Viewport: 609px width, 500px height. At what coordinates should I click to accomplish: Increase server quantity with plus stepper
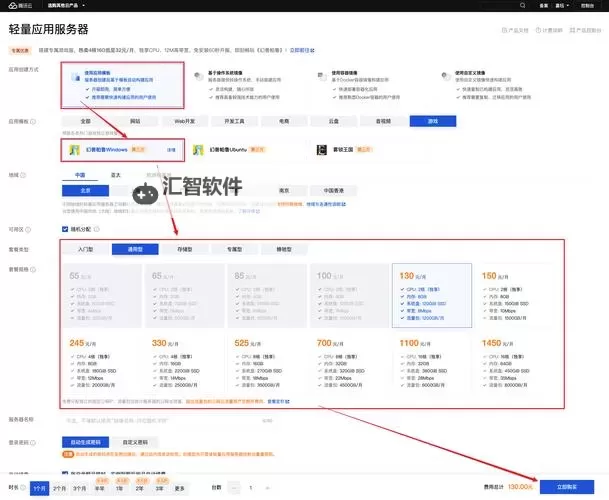(x=267, y=488)
